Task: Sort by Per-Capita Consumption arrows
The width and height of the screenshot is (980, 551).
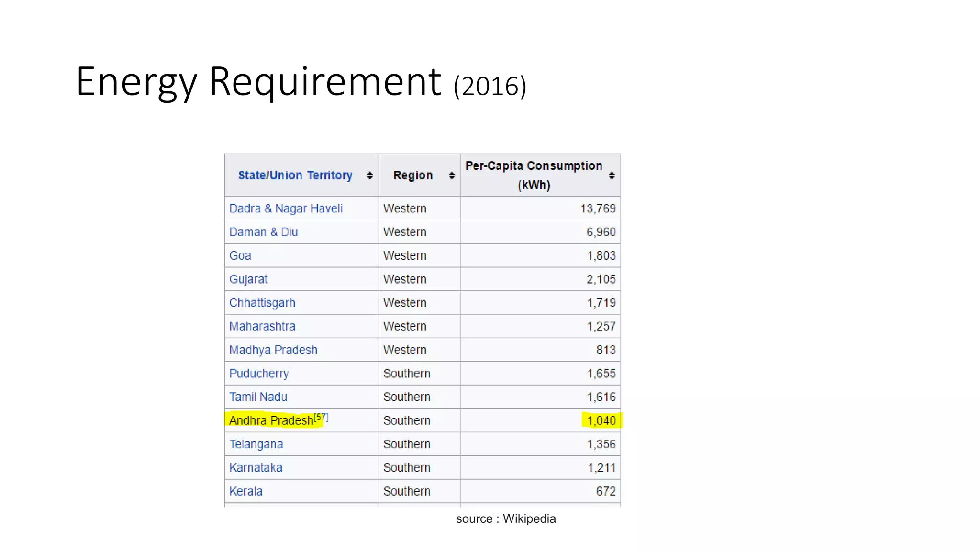Action: click(611, 176)
